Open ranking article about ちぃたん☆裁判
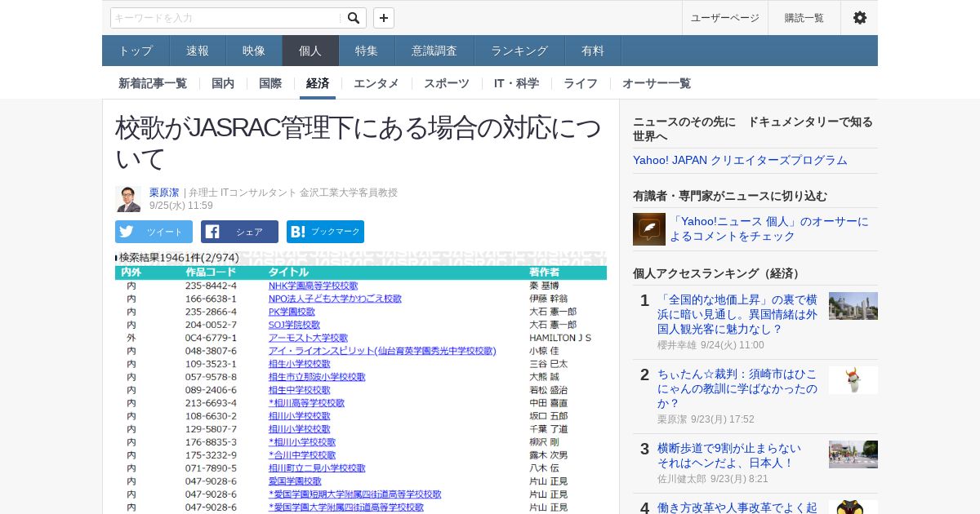Viewport: 980px width, 514px height. [737, 389]
